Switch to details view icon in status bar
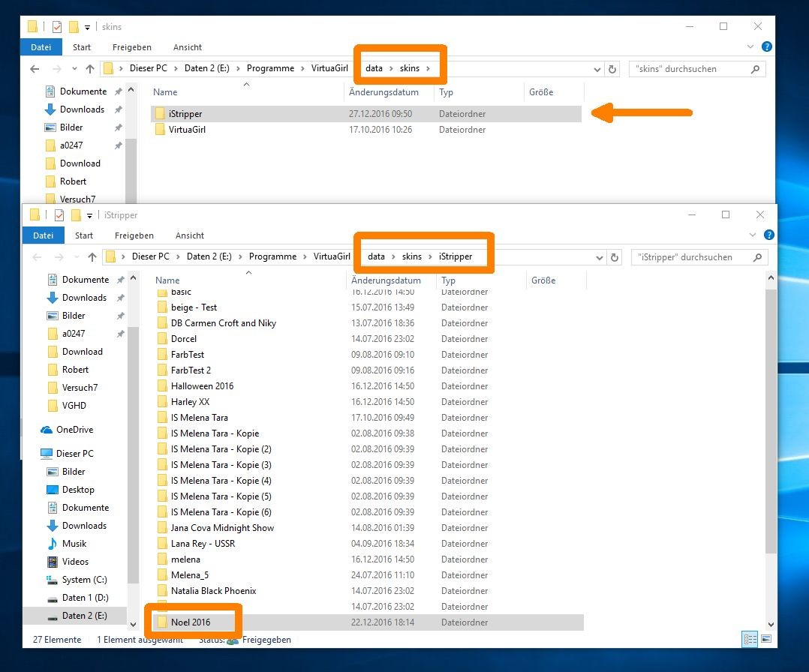 click(x=750, y=640)
